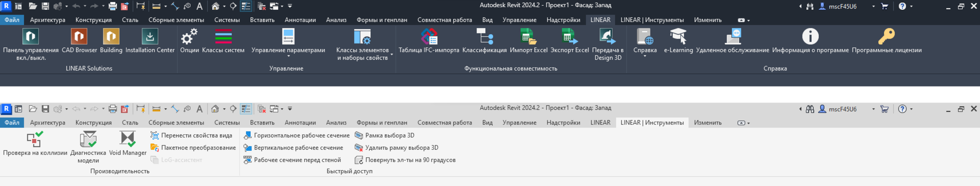The image size is (980, 186).
Task: Open Void Manager
Action: (128, 143)
